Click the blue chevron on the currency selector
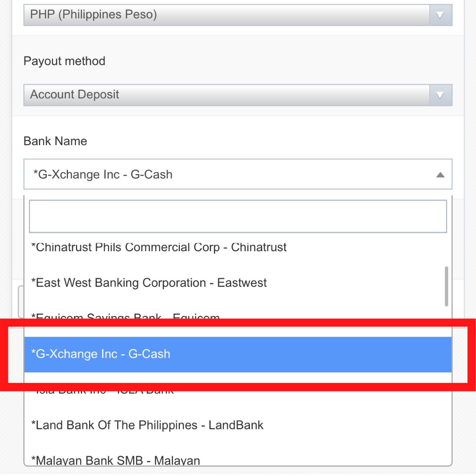The image size is (476, 476). tap(440, 15)
